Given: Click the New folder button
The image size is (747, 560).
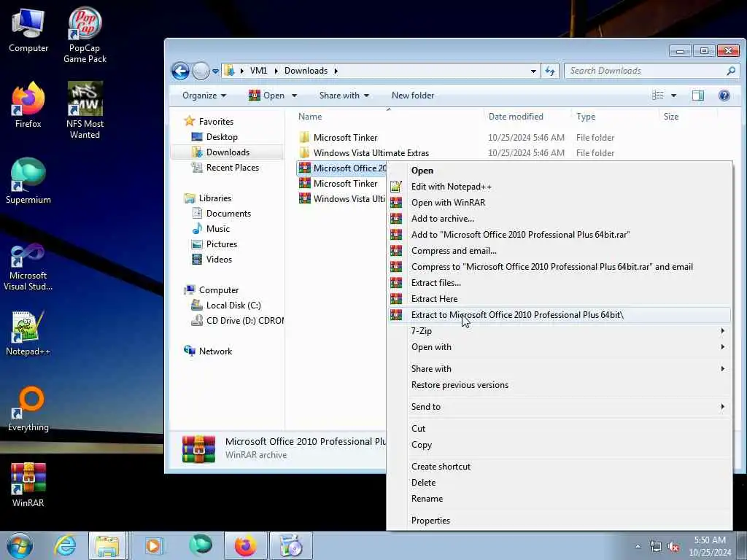Looking at the screenshot, I should (413, 96).
